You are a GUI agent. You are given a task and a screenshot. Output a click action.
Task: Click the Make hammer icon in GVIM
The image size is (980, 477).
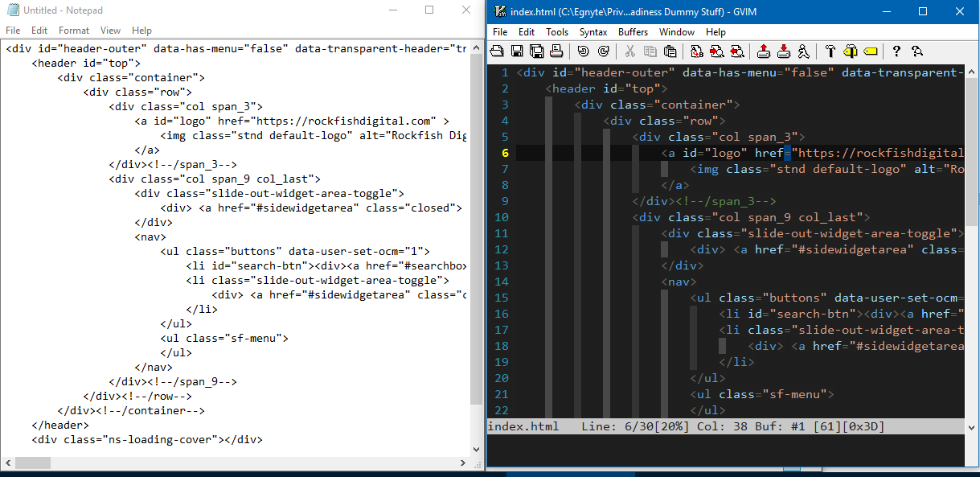tap(830, 51)
